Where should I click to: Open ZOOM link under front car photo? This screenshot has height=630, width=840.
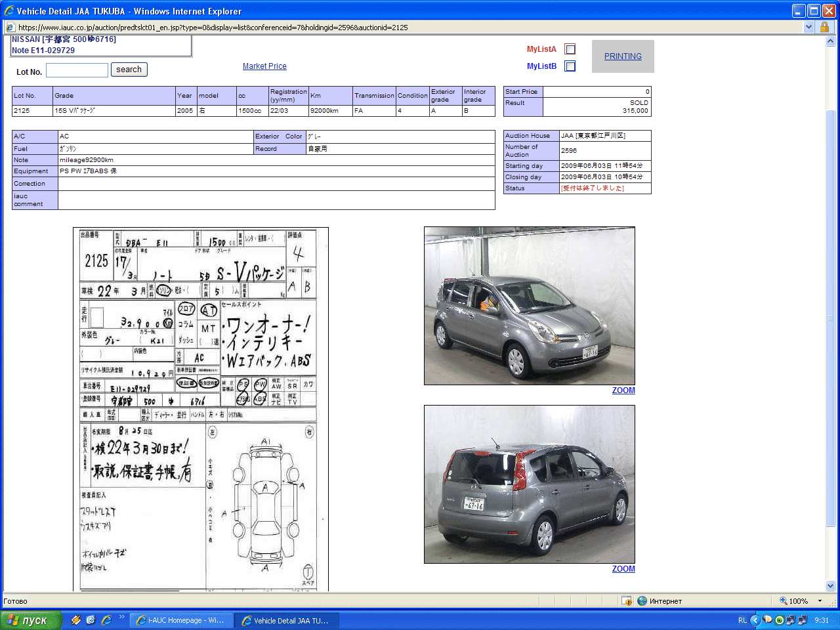tap(623, 390)
